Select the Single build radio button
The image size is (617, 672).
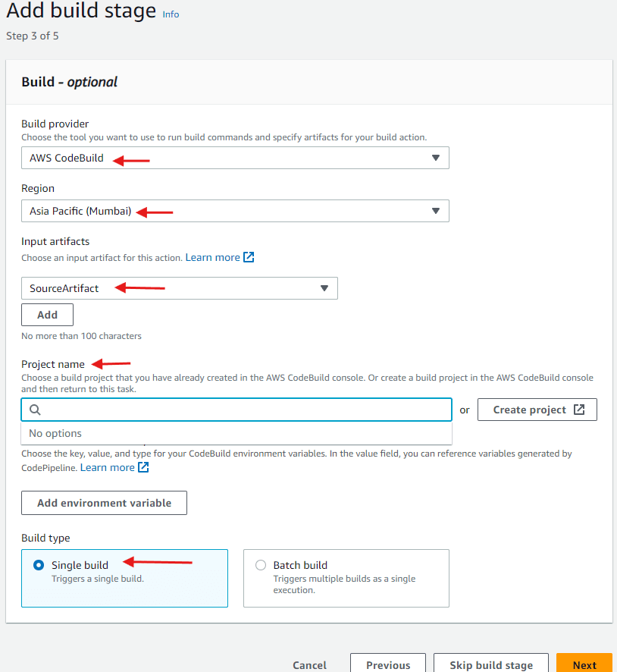point(39,565)
